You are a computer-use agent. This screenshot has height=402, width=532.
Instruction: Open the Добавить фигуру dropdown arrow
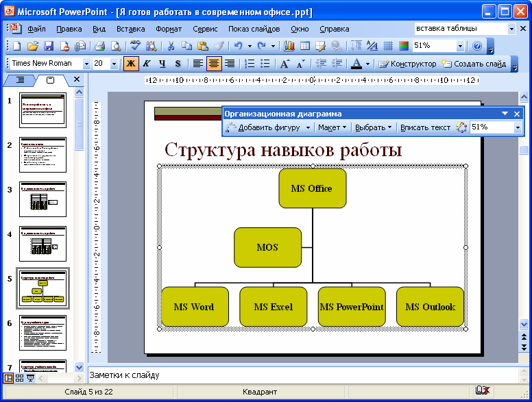pyautogui.click(x=308, y=127)
